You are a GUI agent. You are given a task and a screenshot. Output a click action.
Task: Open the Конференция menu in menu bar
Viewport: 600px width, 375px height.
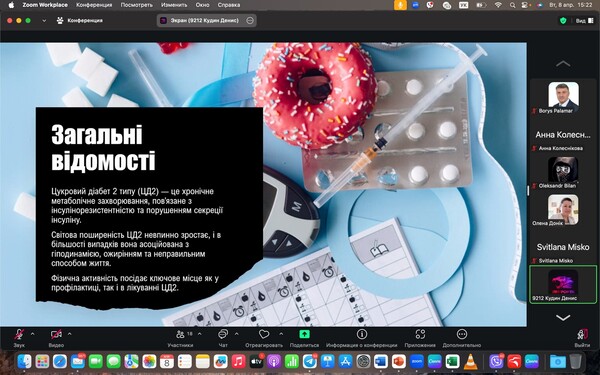pyautogui.click(x=94, y=5)
